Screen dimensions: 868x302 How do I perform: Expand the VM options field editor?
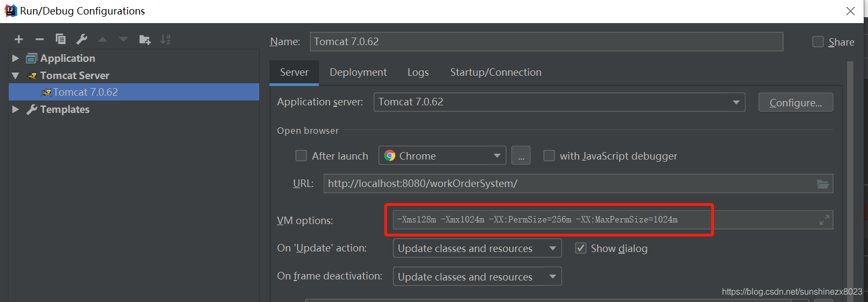pos(825,220)
